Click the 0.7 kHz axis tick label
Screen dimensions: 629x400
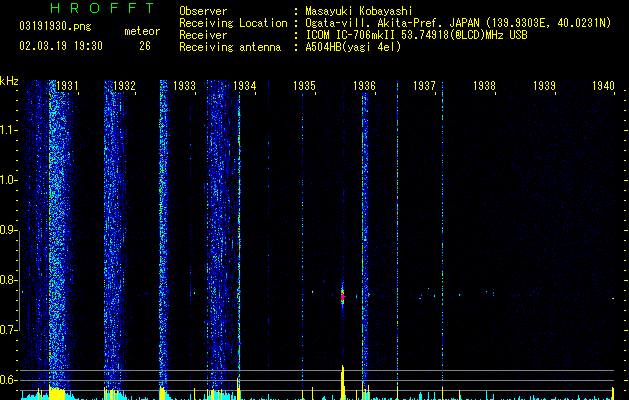click(x=9, y=330)
